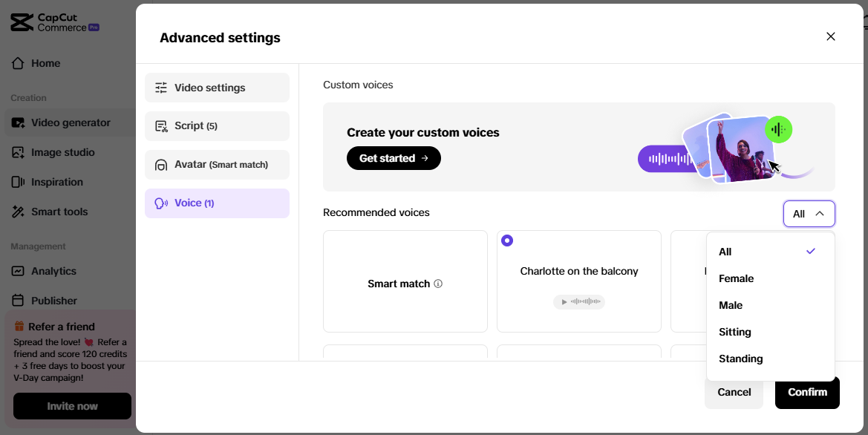Image resolution: width=868 pixels, height=435 pixels.
Task: Click the CapCut Commerce Pro logo
Action: click(x=55, y=23)
